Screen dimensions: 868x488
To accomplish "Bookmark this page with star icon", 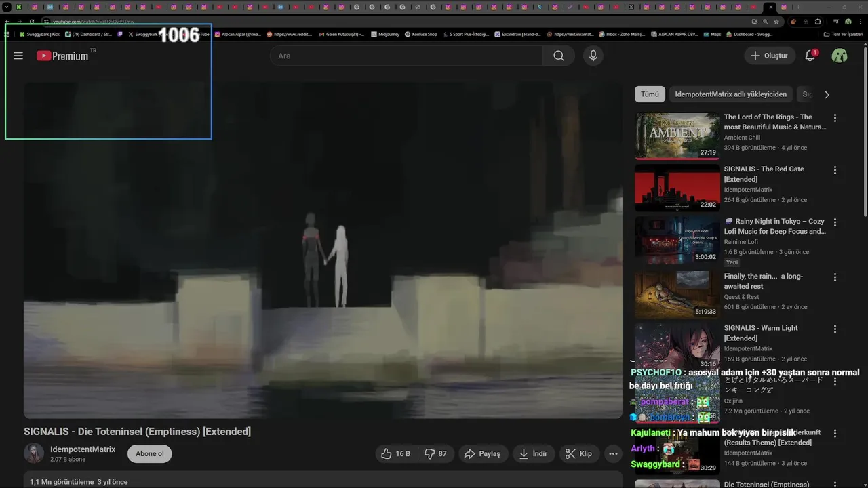I will [776, 22].
